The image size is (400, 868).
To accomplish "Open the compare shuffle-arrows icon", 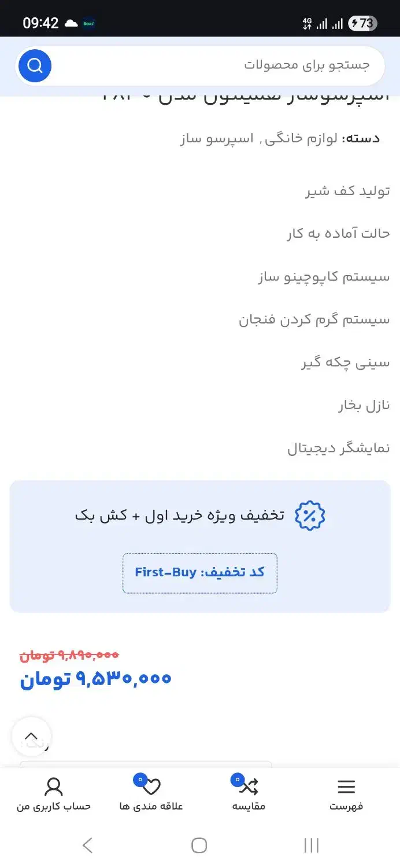I will [249, 787].
